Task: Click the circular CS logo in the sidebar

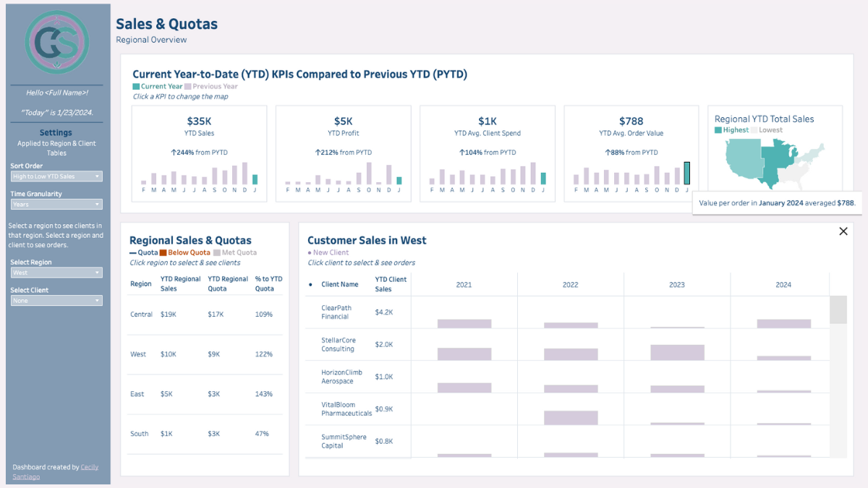Action: point(57,43)
